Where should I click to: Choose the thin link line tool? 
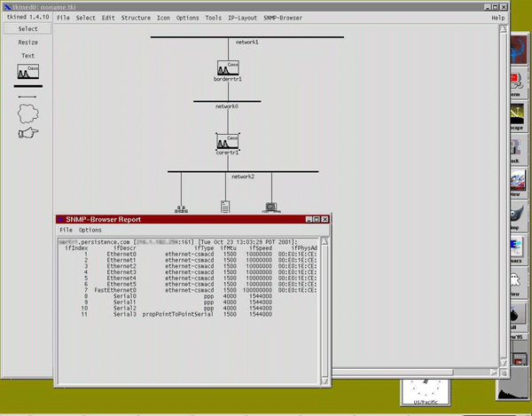click(27, 97)
